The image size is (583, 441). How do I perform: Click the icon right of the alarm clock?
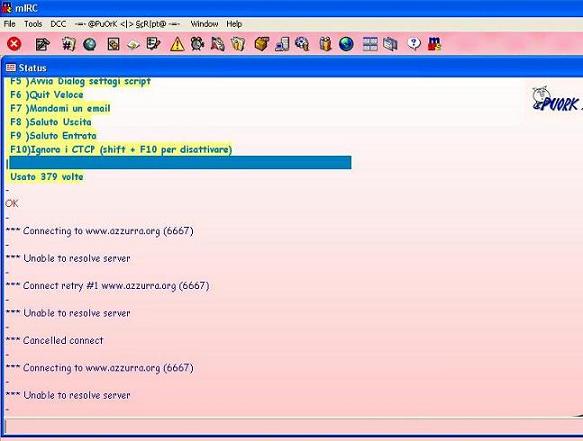coord(218,44)
